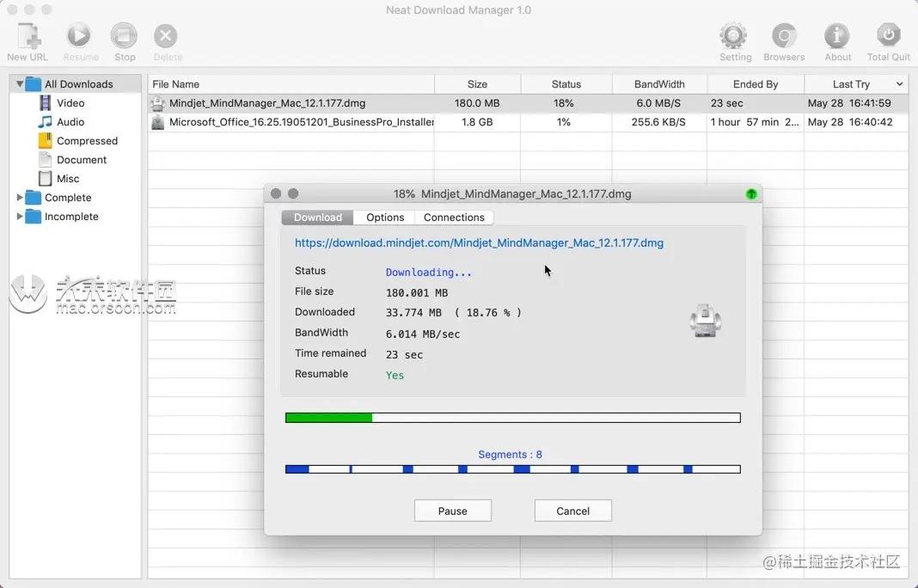Image resolution: width=918 pixels, height=588 pixels.
Task: Select the Document category icon
Action: (45, 159)
